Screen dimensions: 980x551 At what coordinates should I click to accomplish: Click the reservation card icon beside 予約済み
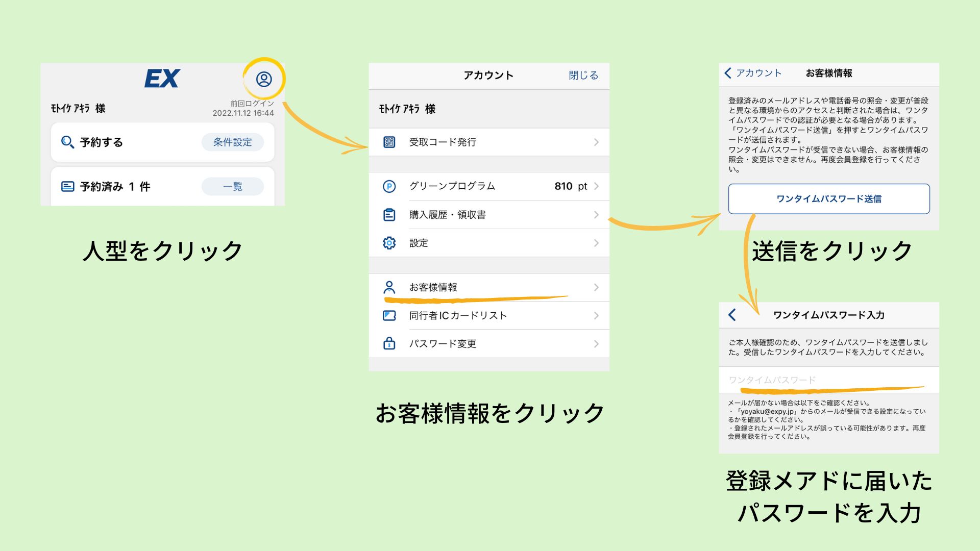(67, 187)
